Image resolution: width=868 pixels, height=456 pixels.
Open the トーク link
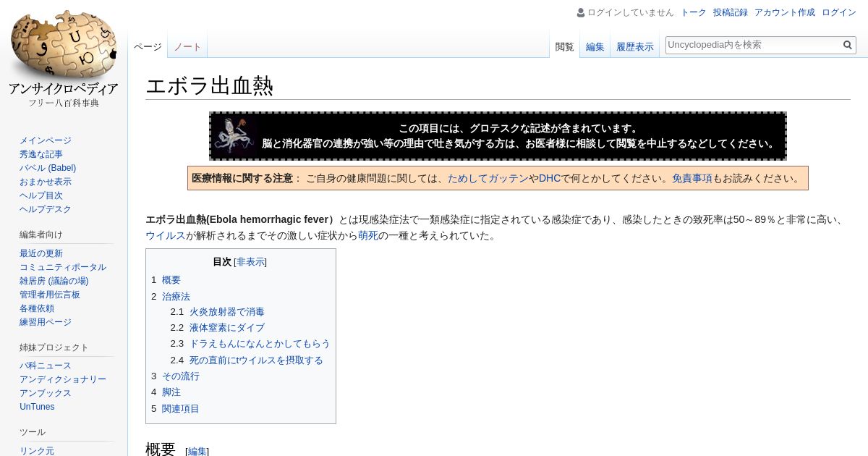pyautogui.click(x=694, y=12)
